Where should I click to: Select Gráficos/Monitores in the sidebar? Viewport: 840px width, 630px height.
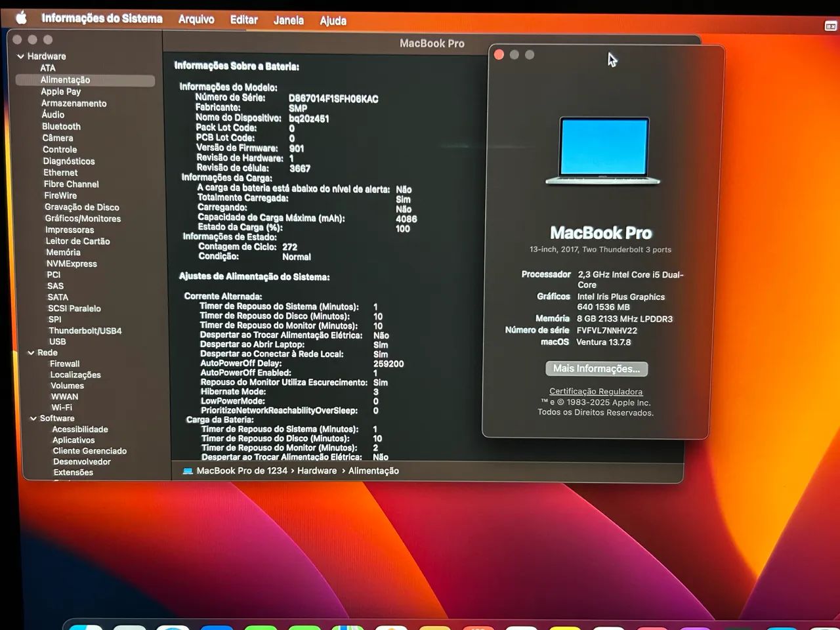click(83, 219)
